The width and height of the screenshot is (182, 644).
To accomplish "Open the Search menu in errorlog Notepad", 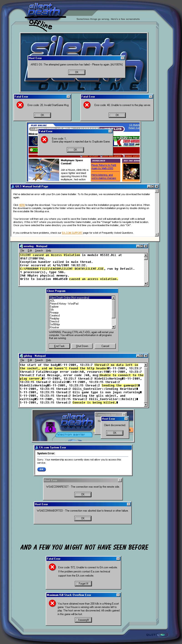I will 39,251.
